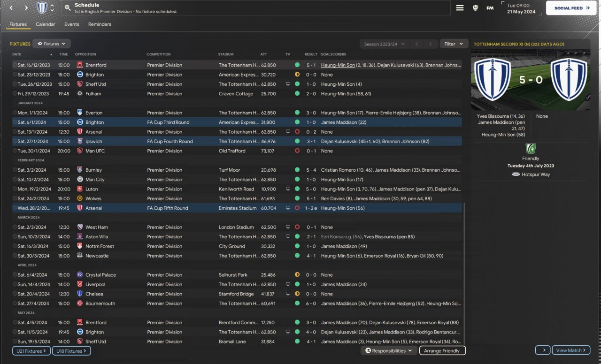Open Heung-Min Son link in Brentford row
Screen dimensions: 601x364
tap(338, 65)
